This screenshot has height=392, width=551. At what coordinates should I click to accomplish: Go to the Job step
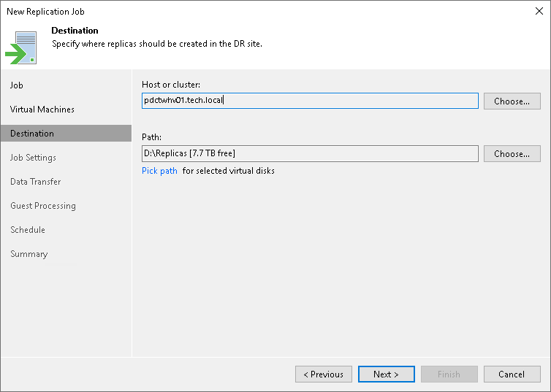click(17, 85)
